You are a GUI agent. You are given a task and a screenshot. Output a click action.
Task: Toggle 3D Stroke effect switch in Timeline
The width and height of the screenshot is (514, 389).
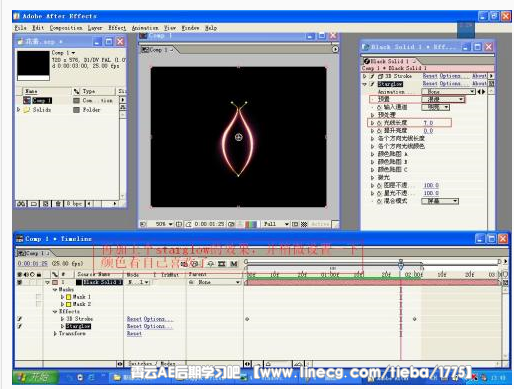[20, 319]
